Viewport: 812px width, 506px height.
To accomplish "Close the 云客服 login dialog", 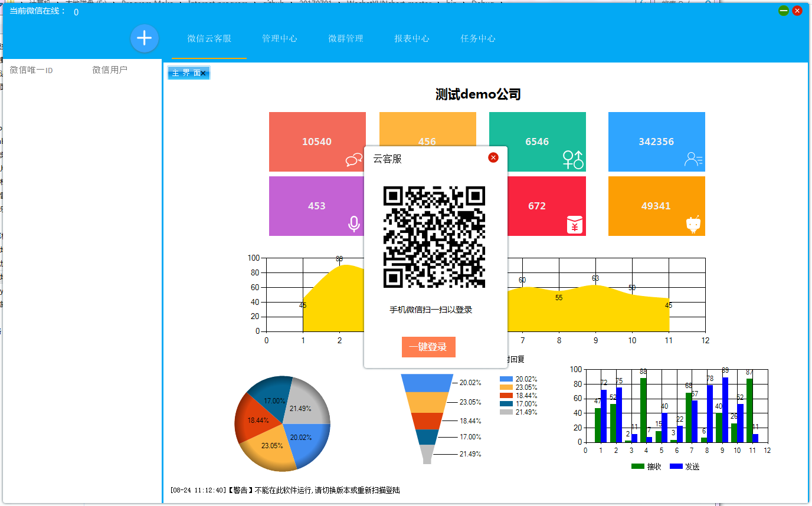I will click(x=493, y=157).
